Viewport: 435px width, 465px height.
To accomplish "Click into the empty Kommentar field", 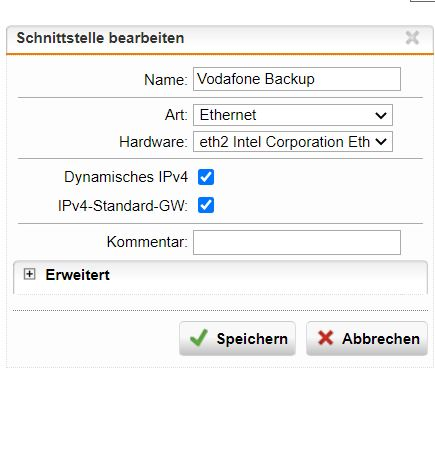I will tap(297, 242).
